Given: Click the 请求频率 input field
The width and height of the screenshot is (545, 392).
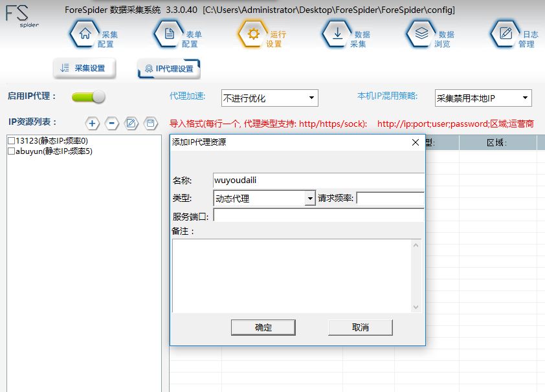Looking at the screenshot, I should (x=390, y=198).
